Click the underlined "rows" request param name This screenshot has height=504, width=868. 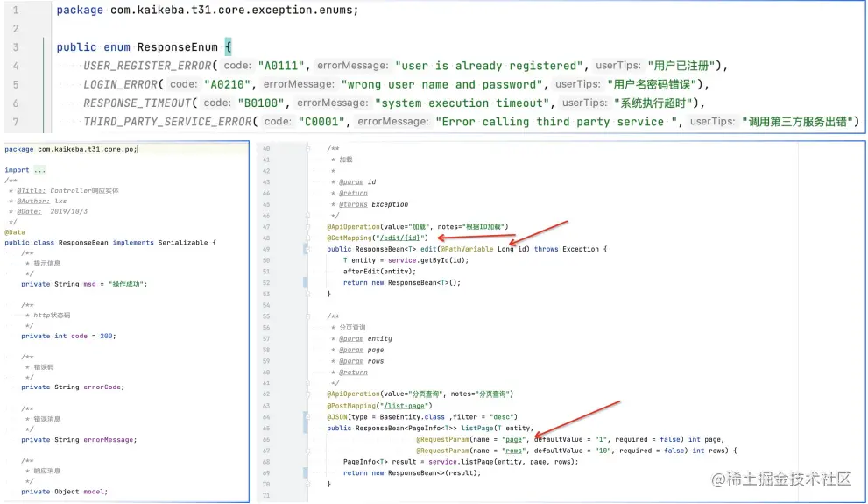(513, 451)
